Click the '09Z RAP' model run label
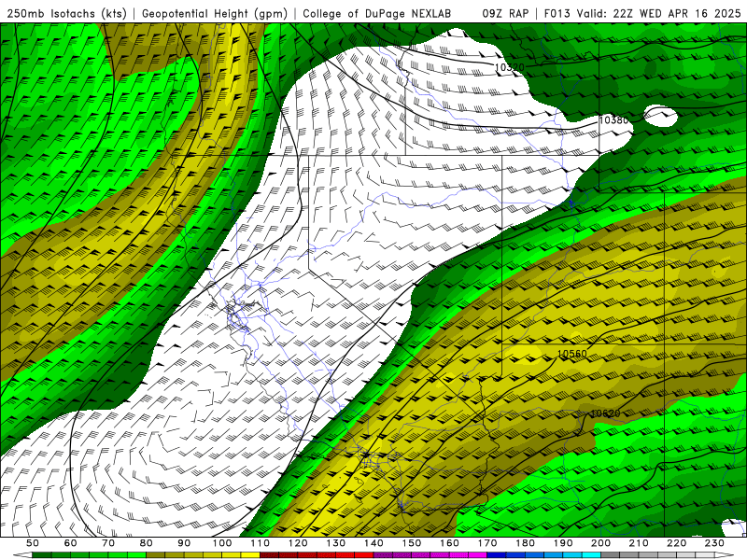This screenshot has height=560, width=747. (505, 14)
